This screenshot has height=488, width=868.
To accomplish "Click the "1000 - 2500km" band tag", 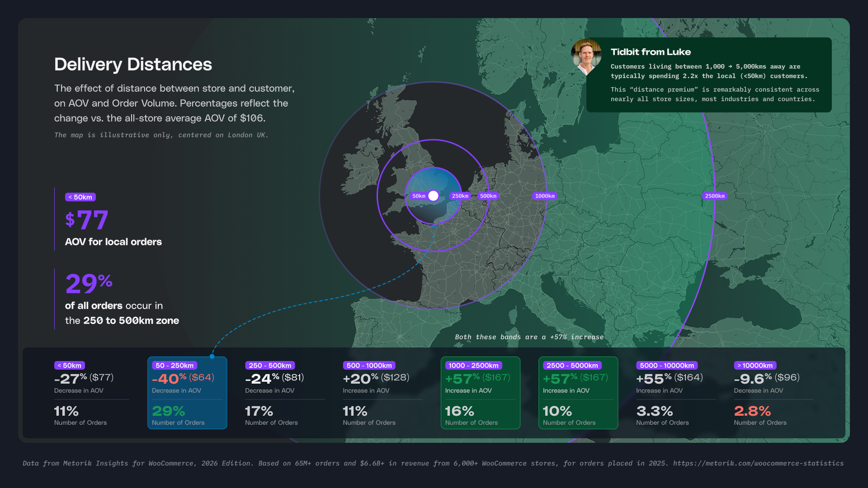I will [474, 366].
